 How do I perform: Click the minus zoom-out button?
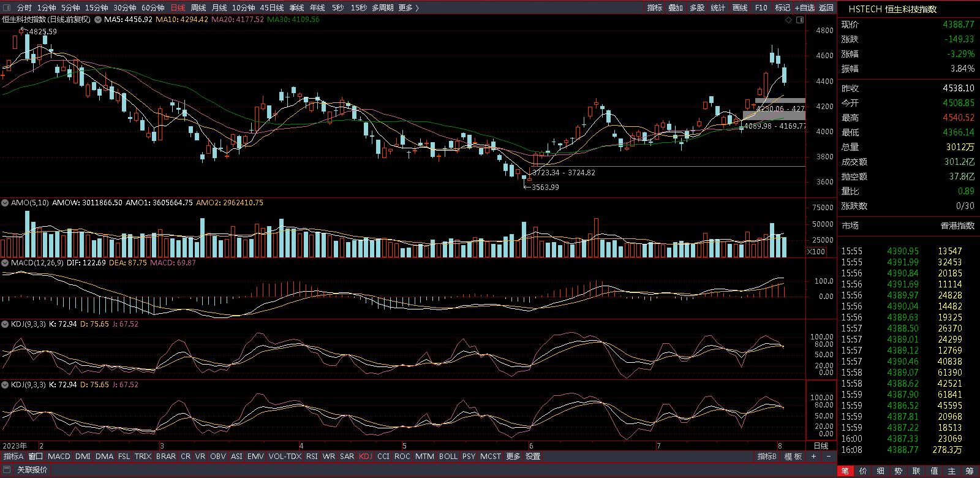[x=828, y=457]
